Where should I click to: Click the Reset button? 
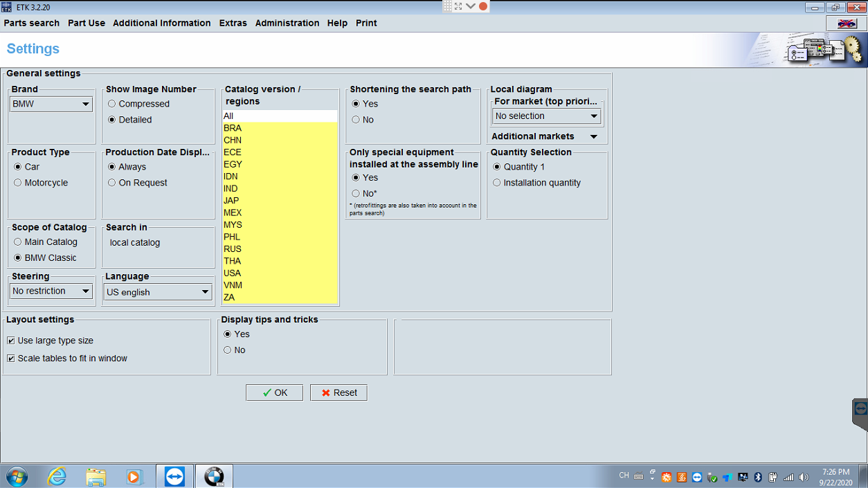pos(338,392)
